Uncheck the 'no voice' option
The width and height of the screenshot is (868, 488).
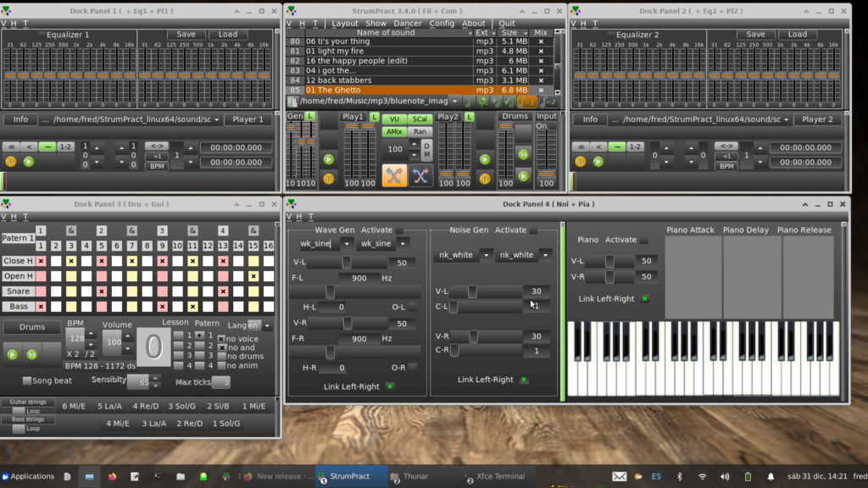[222, 339]
